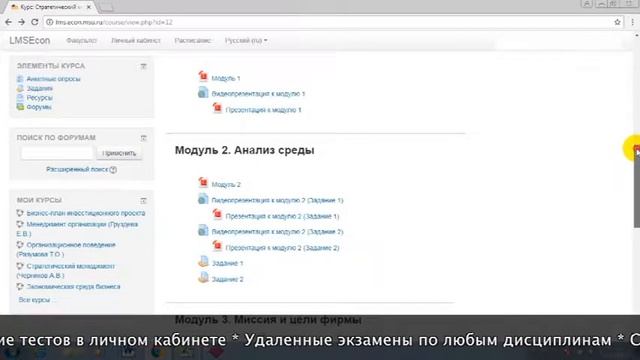Click the Форумы icon in sidebar
640x360 pixels.
pos(20,107)
